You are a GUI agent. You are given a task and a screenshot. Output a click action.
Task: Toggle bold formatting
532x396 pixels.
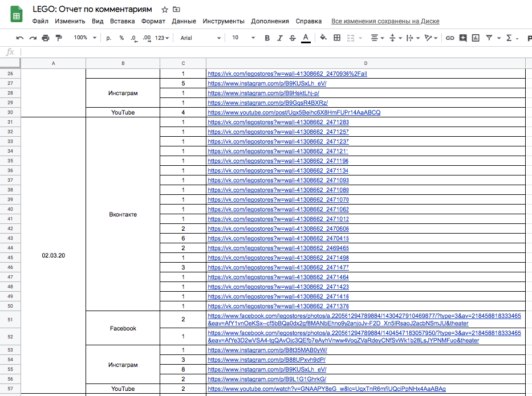267,38
